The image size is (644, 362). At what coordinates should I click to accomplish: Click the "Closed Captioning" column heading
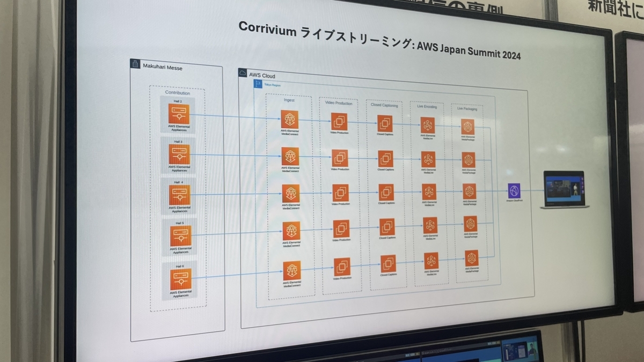tap(384, 105)
